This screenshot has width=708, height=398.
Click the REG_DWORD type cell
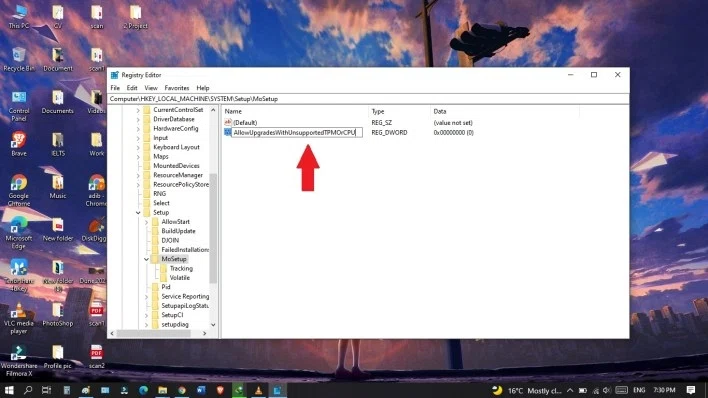click(x=389, y=133)
